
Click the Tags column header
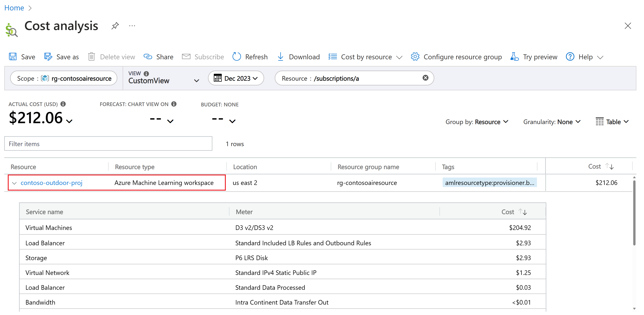(448, 167)
